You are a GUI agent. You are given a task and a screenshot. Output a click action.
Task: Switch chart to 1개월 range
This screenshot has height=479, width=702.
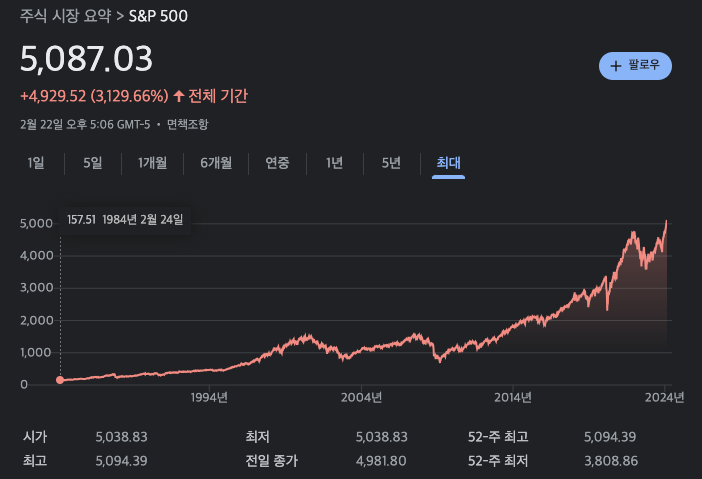[152, 163]
